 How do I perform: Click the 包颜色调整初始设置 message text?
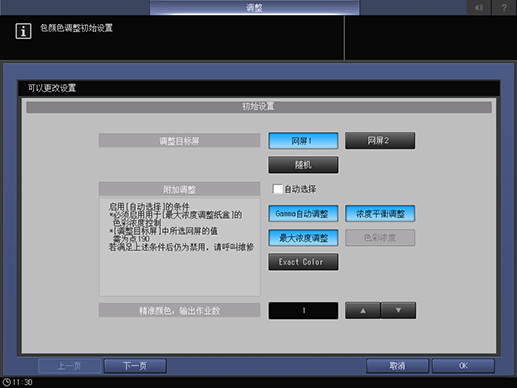76,28
